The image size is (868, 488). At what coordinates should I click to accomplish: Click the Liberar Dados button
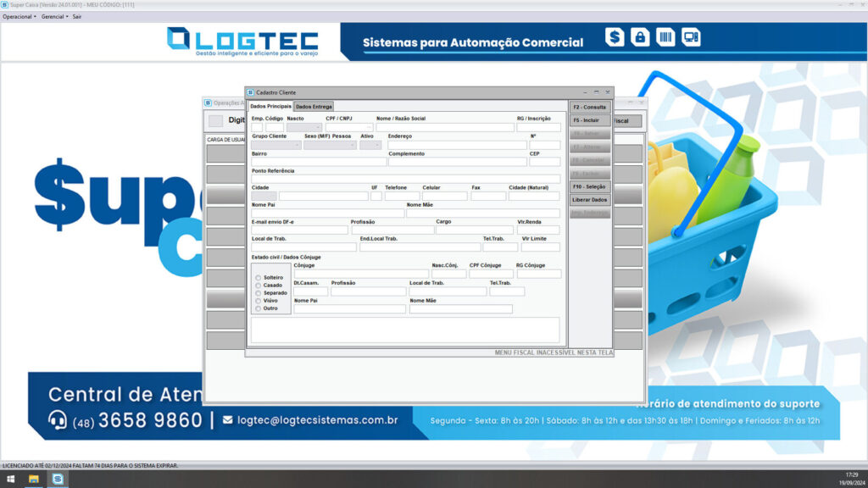590,200
